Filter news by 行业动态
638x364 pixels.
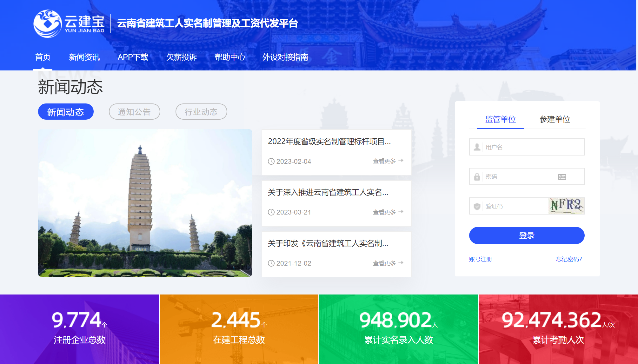tap(201, 112)
